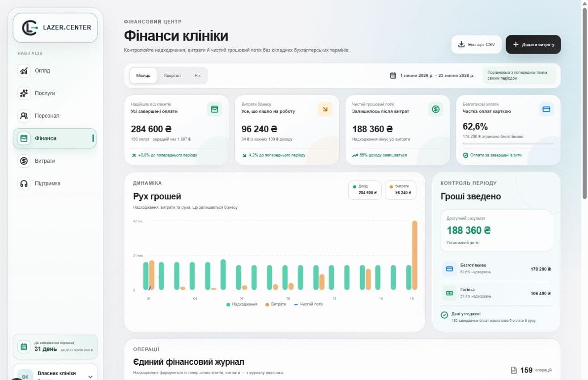
Task: Click the text "4,2% до попереднього періоду"
Action: 277,155
